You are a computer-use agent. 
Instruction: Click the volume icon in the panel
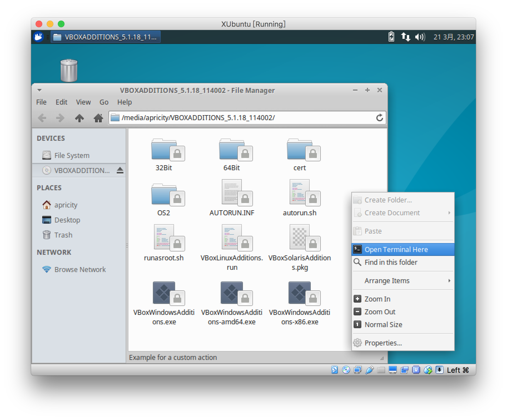click(x=420, y=37)
